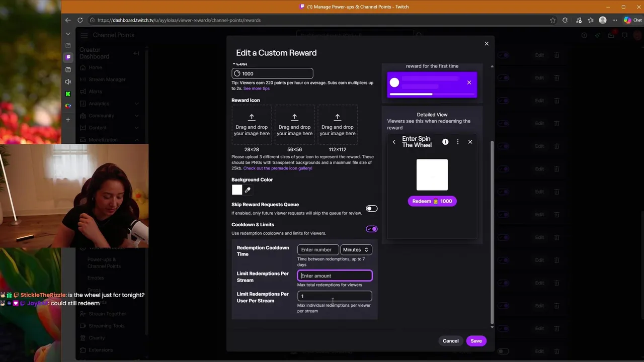Open the Minutes unit dropdown

(356, 250)
